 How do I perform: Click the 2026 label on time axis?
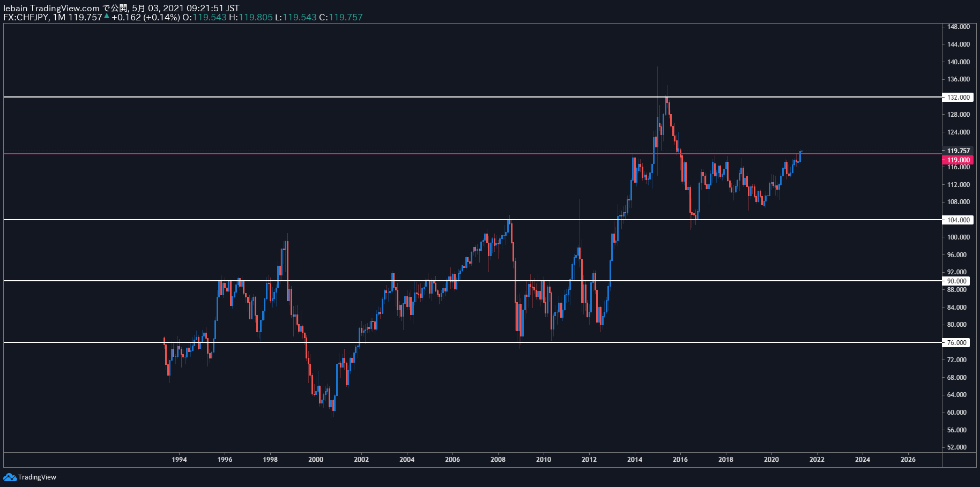908,460
